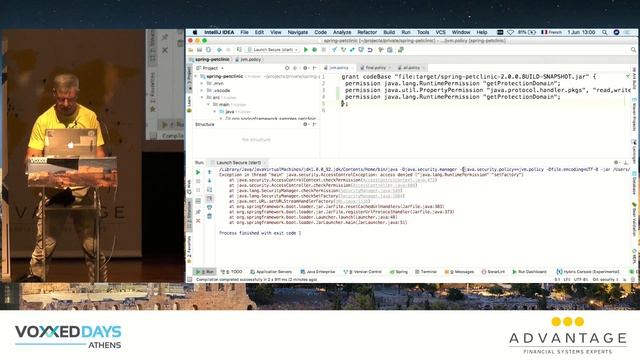Click the French input source in menu bar
Viewport: 640px width, 360px height.
point(551,32)
